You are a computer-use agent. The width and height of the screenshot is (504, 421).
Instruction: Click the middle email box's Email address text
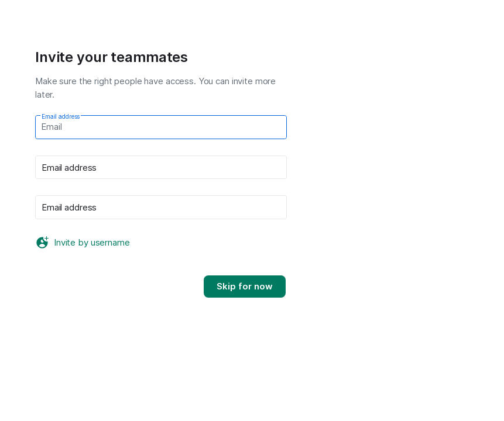click(69, 168)
